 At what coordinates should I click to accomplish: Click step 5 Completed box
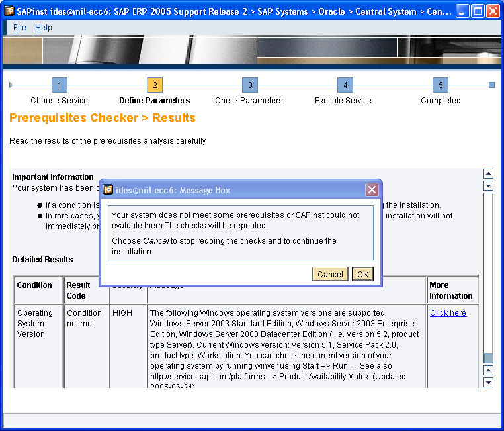[x=441, y=85]
